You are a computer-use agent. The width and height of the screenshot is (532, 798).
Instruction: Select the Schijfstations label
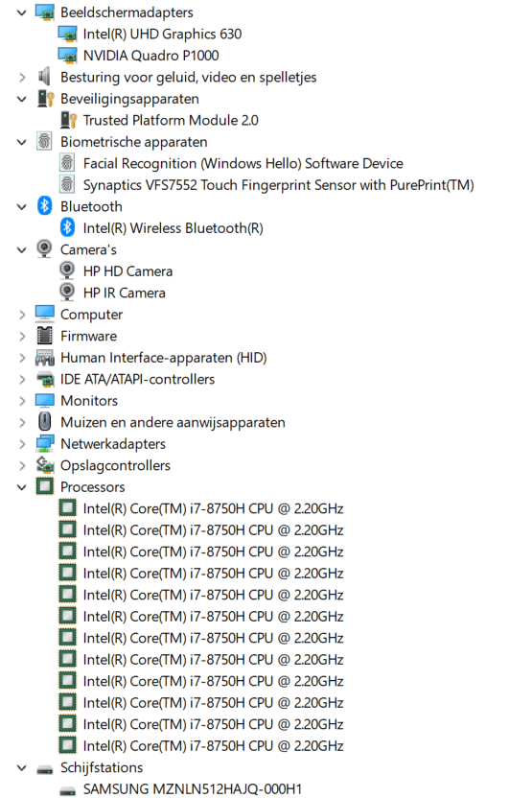click(x=102, y=767)
